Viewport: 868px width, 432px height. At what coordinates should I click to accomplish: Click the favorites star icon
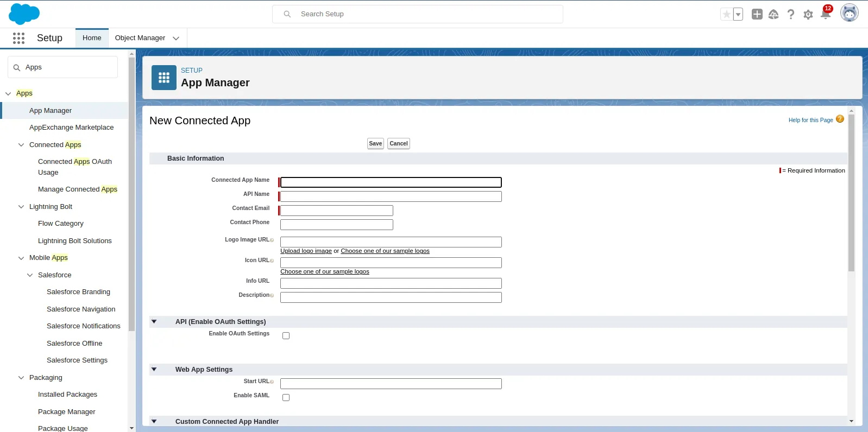[x=726, y=15]
